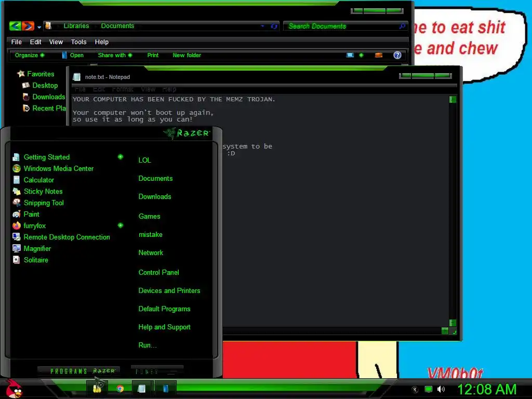The image size is (532, 399).
Task: Open Control Panel from Start menu
Action: pyautogui.click(x=158, y=272)
